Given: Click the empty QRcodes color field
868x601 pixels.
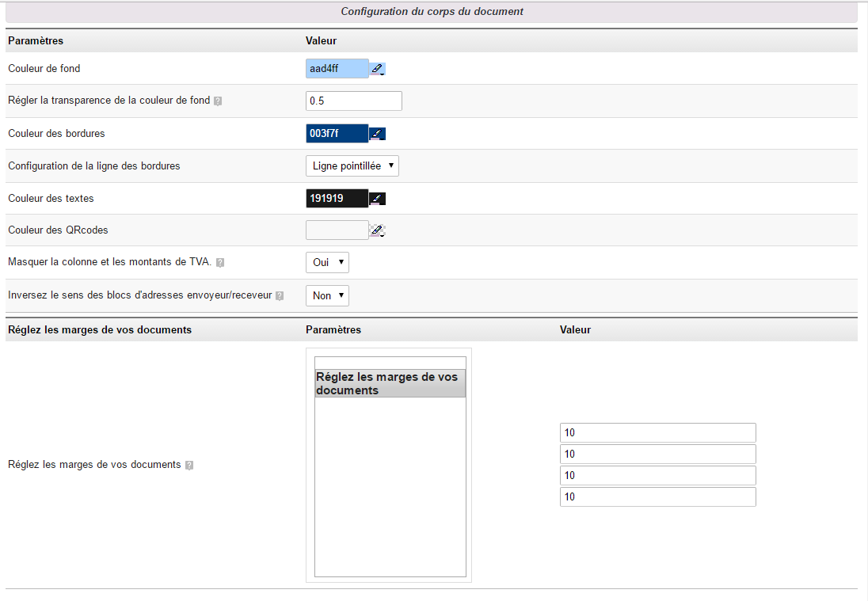Looking at the screenshot, I should [x=337, y=230].
